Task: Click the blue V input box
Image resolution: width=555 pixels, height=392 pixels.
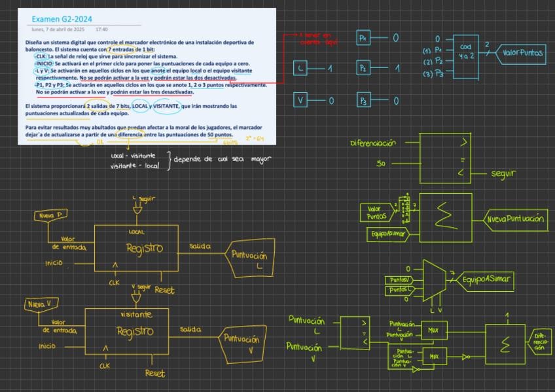Action: pos(300,100)
